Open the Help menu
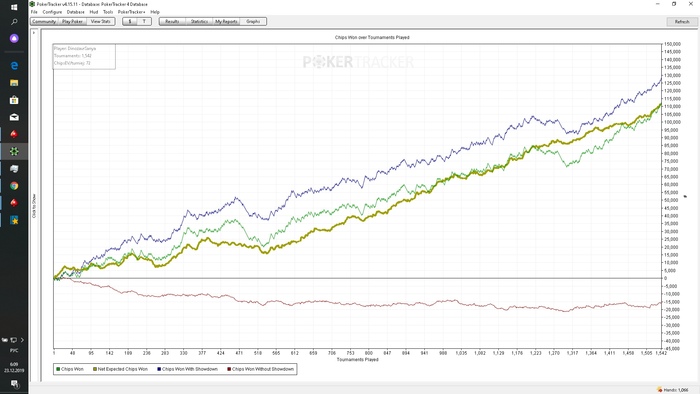The width and height of the screenshot is (700, 394). tap(155, 12)
